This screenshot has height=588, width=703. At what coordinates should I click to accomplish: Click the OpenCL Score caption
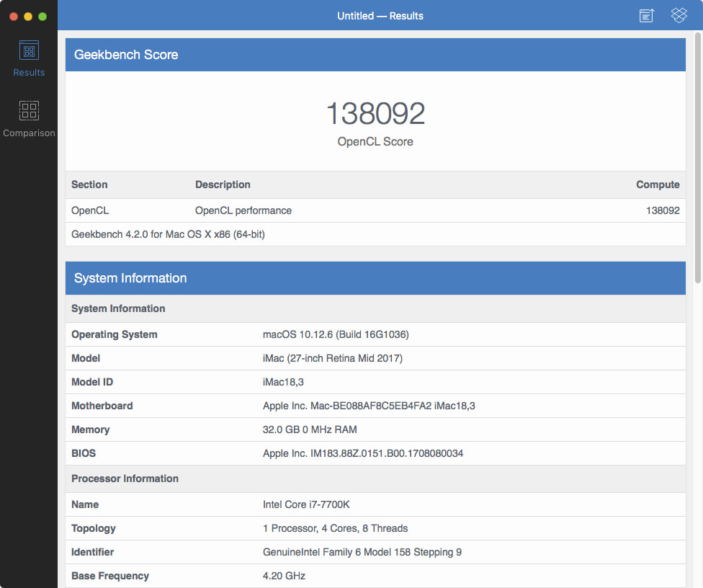(375, 141)
